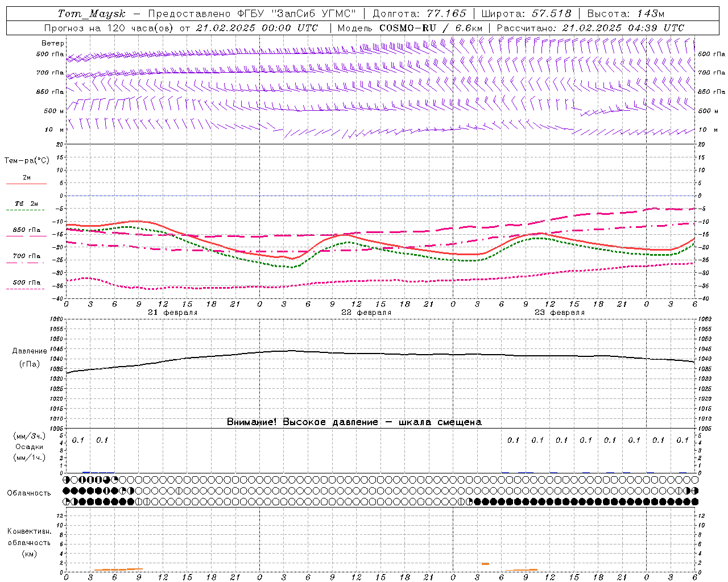Click the raised orange convective bar on 23 февраля

(x=485, y=563)
